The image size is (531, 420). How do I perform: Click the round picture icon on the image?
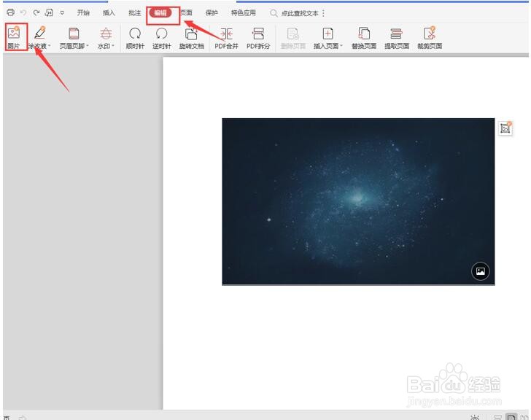[480, 271]
